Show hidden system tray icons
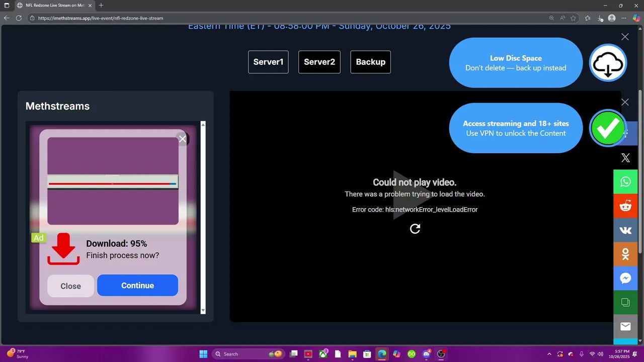 (549, 354)
